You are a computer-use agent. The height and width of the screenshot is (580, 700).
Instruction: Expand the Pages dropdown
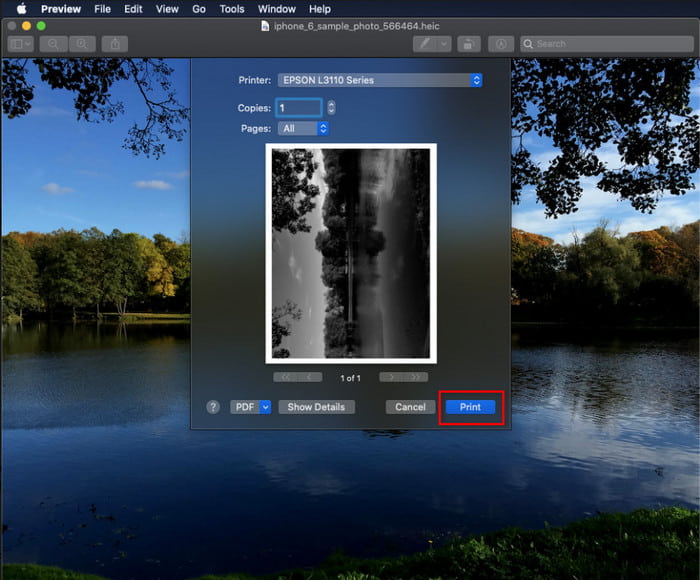pyautogui.click(x=304, y=128)
